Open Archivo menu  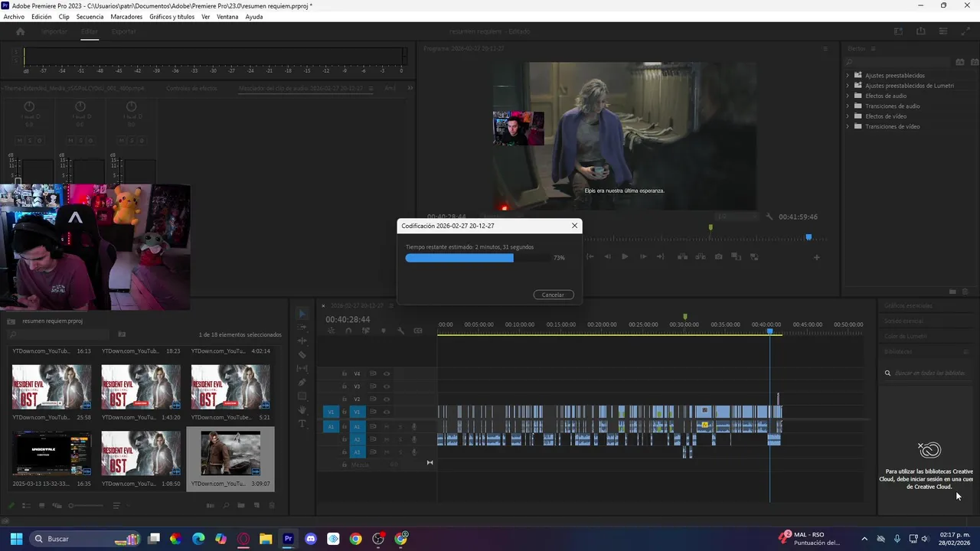14,16
